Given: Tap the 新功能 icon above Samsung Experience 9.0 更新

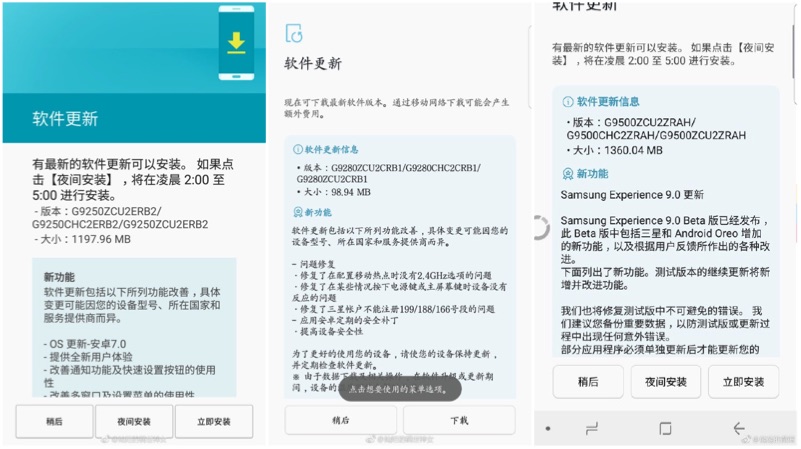Looking at the screenshot, I should pos(568,173).
